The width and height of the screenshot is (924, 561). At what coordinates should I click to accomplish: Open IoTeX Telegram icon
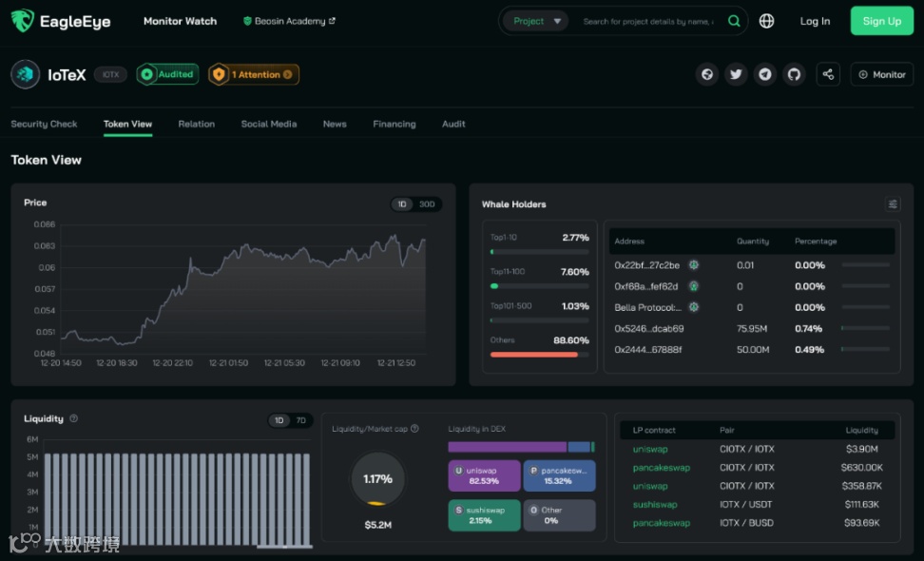coord(765,74)
